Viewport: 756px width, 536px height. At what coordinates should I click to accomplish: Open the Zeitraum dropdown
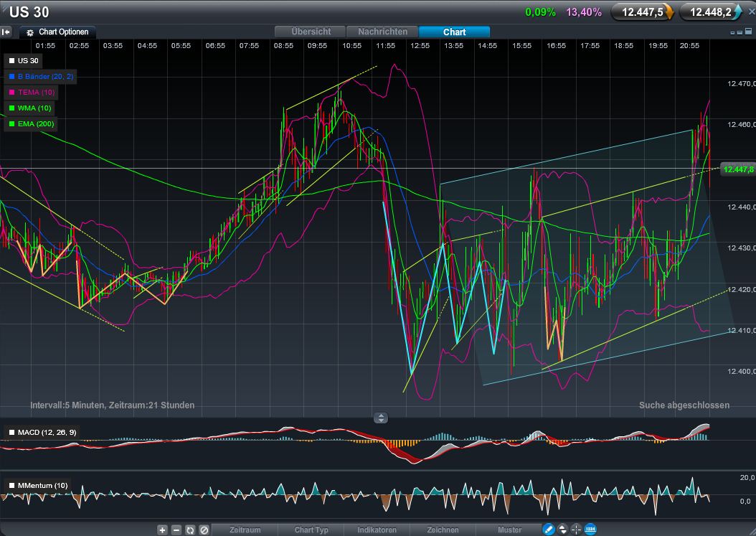point(245,530)
